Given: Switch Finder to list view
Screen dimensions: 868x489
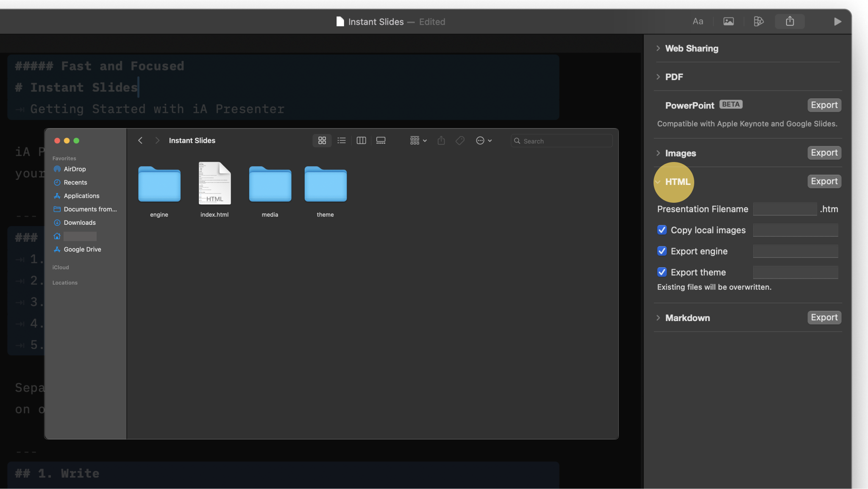Looking at the screenshot, I should click(342, 140).
